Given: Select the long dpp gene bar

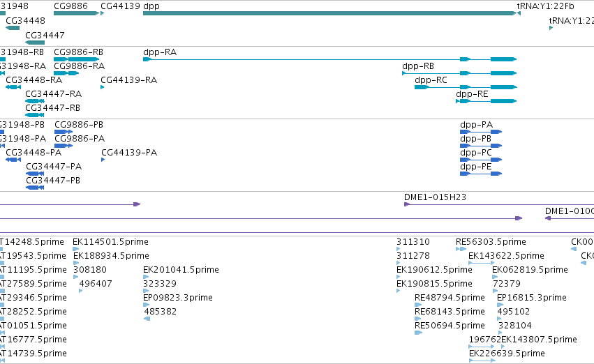Looking at the screenshot, I should 329,13.
